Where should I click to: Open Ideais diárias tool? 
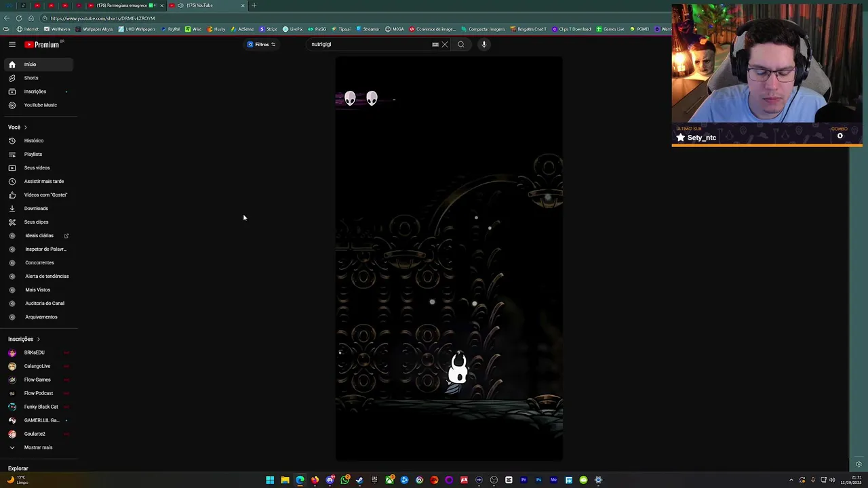point(37,236)
